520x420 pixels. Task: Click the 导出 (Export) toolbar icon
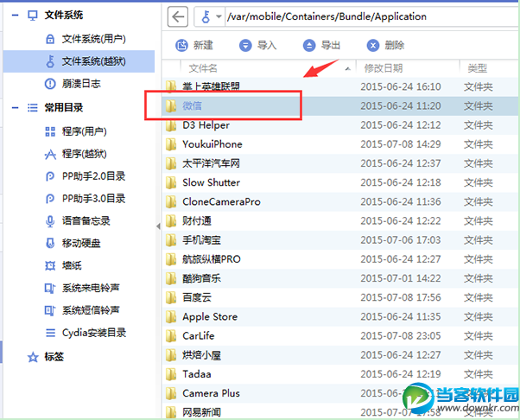[x=309, y=45]
